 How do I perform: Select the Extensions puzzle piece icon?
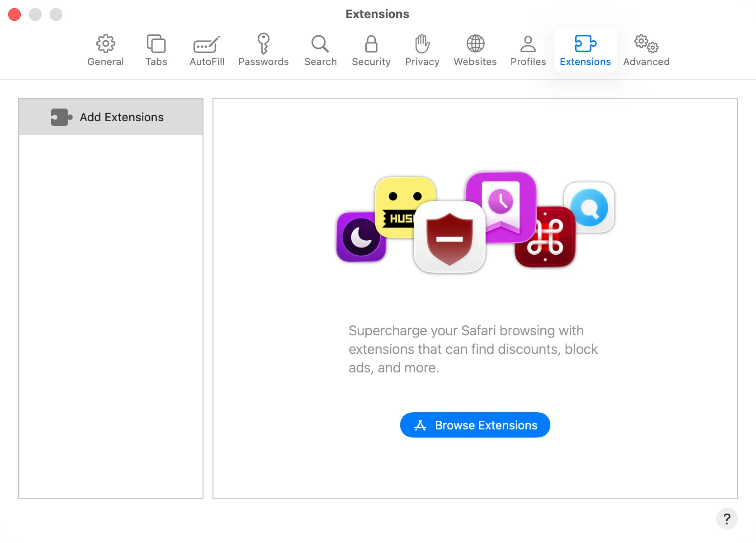(x=585, y=44)
